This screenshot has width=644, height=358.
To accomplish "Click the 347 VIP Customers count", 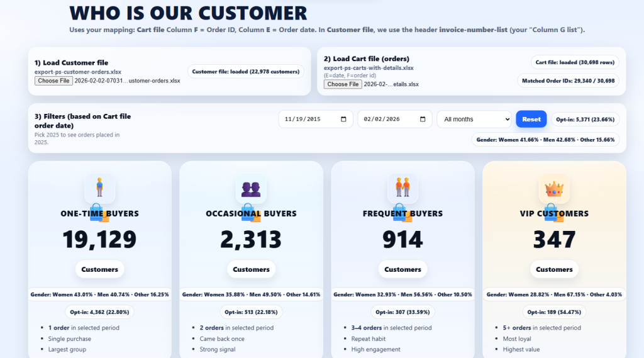I will [x=554, y=240].
